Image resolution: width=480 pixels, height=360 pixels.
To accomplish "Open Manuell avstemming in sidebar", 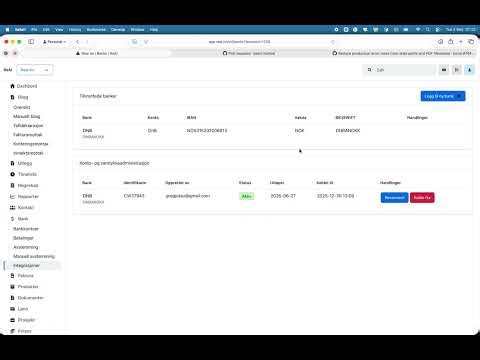I will pyautogui.click(x=34, y=256).
